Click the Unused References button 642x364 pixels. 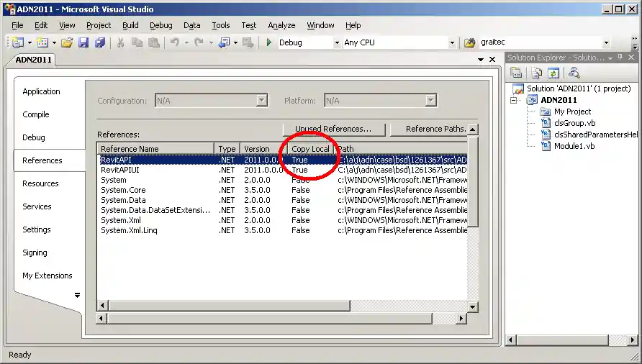[x=333, y=129]
